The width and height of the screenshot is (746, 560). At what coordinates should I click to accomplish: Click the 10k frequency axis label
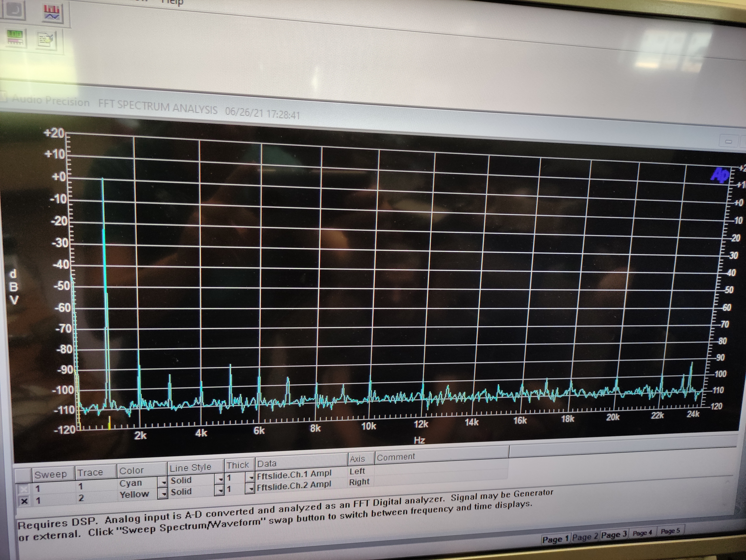[368, 426]
